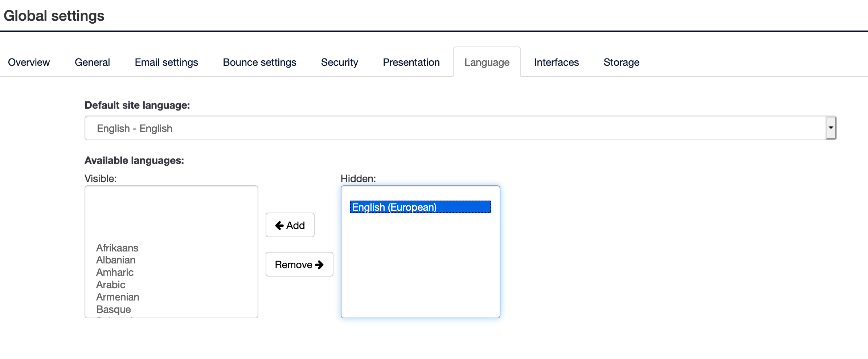Open the Storage tab

pyautogui.click(x=621, y=62)
